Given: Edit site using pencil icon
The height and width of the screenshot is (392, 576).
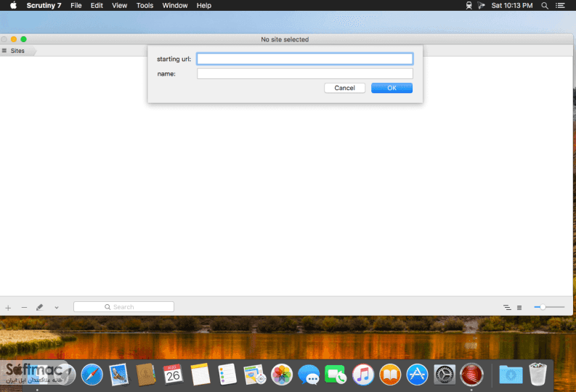Looking at the screenshot, I should (40, 307).
